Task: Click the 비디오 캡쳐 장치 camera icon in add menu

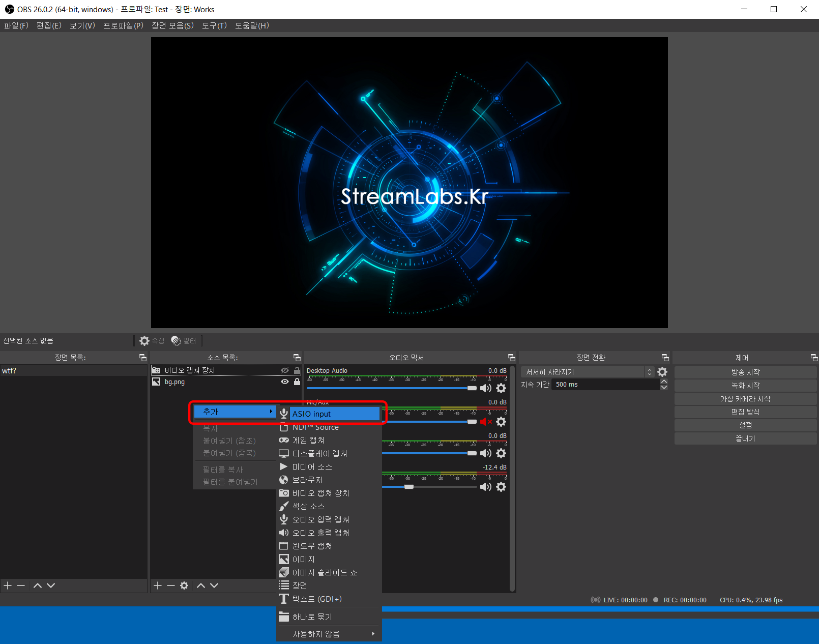Action: 284,493
